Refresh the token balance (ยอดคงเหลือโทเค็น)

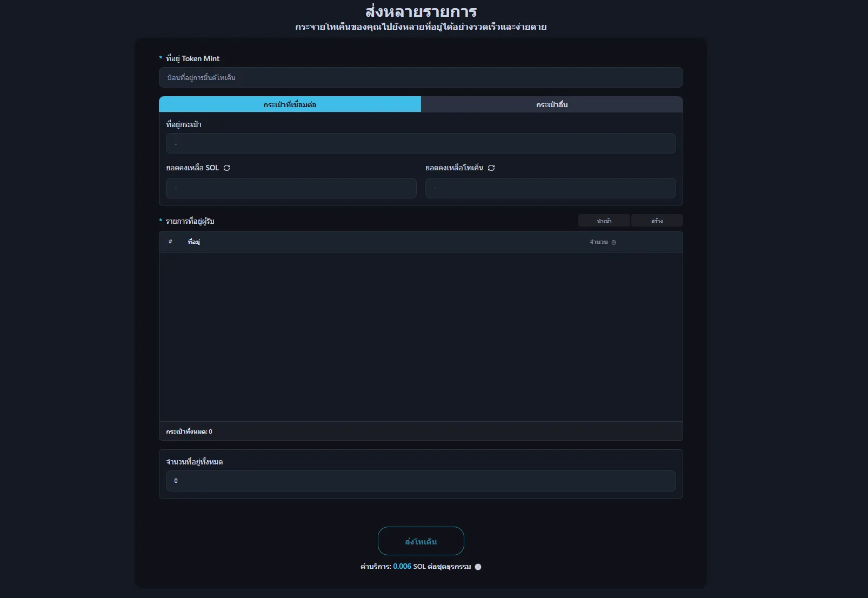tap(491, 168)
